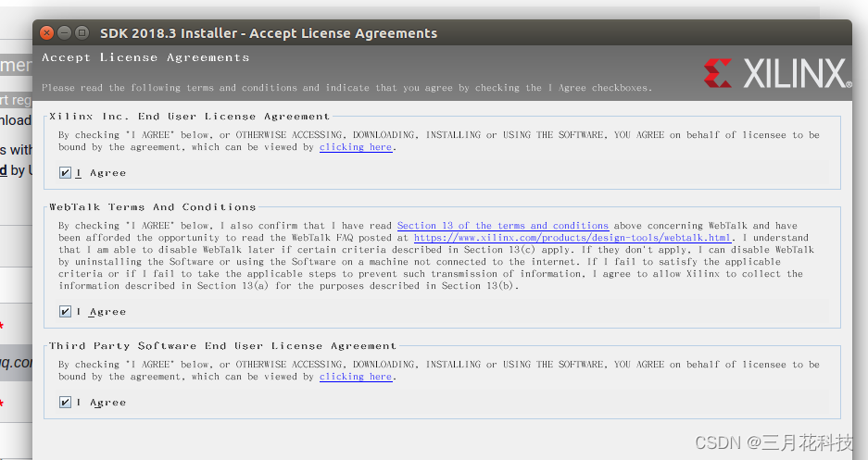Open 'clicking here' link in Third Party section
This screenshot has height=460, width=868.
(356, 377)
